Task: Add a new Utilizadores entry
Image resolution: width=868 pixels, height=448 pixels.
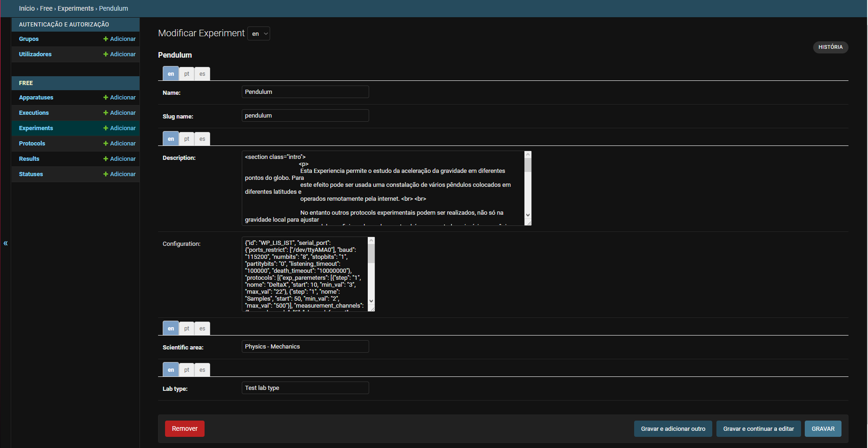Action: point(119,54)
